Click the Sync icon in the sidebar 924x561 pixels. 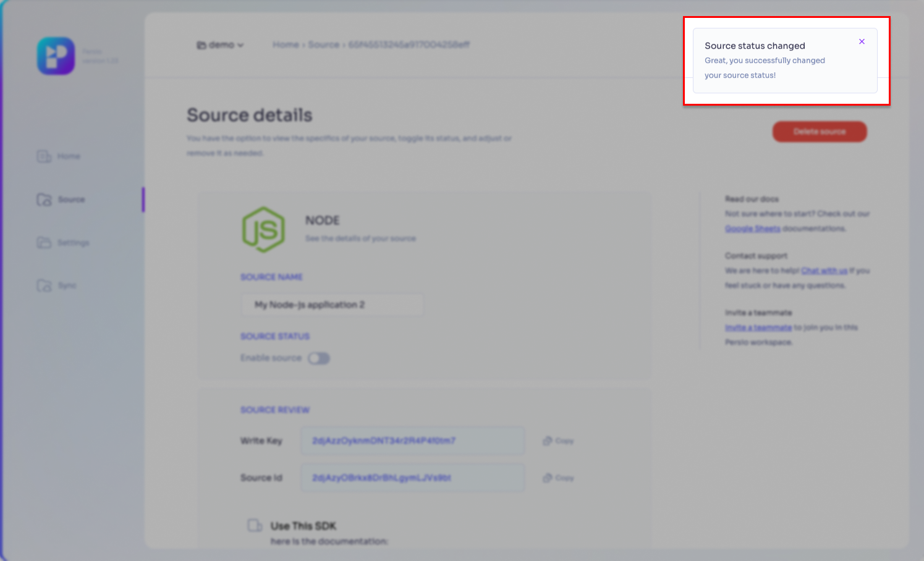[44, 285]
